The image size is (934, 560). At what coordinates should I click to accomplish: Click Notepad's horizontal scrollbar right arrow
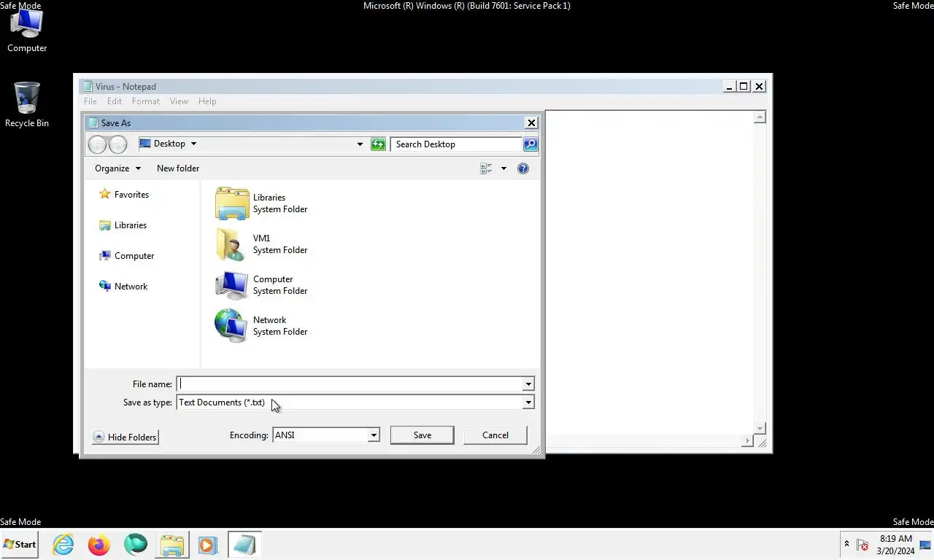click(747, 440)
